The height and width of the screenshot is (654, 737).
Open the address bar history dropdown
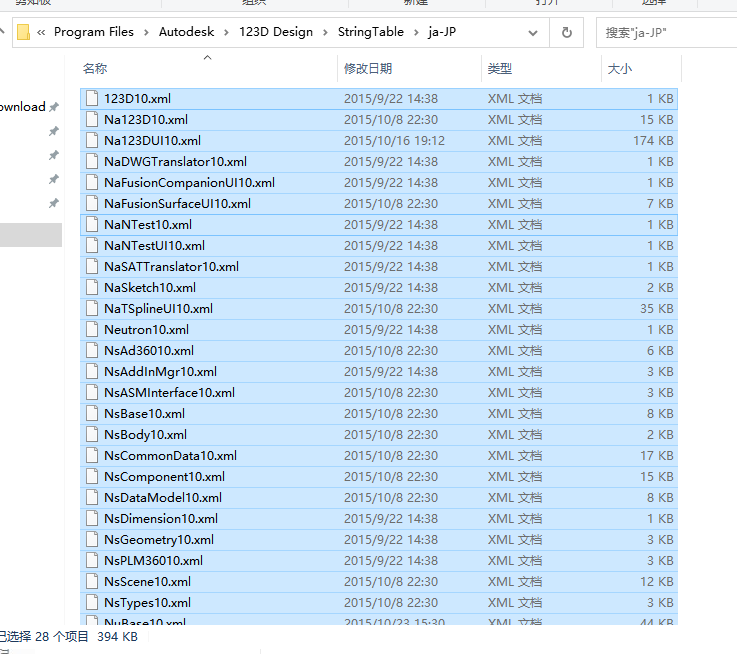pos(533,33)
